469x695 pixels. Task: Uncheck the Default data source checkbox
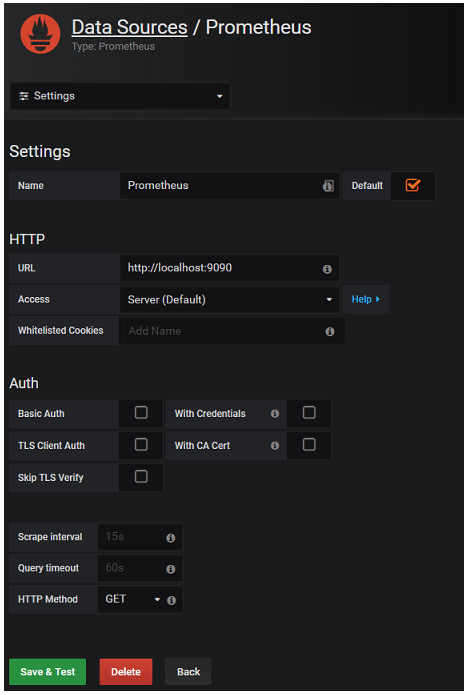(x=413, y=185)
